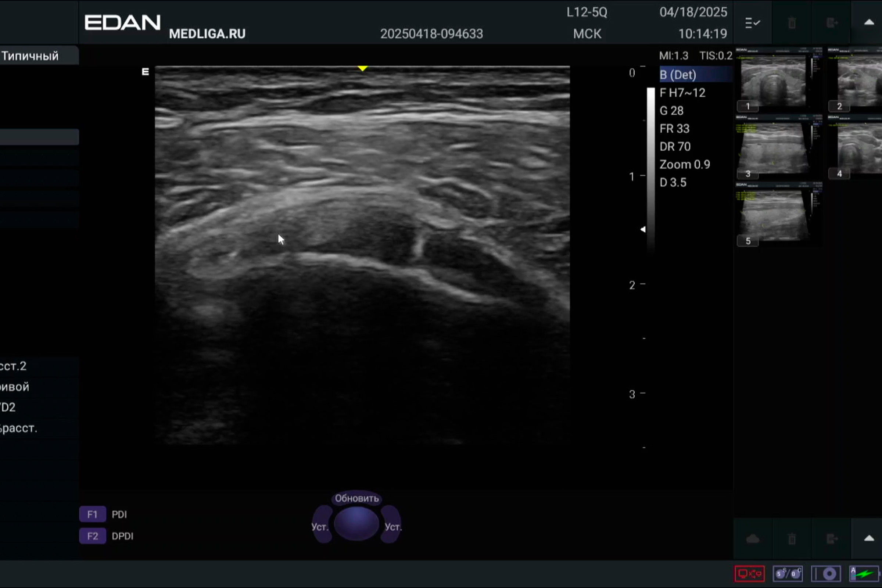The width and height of the screenshot is (882, 588).
Task: Click the top trash delete icon
Action: [x=792, y=23]
